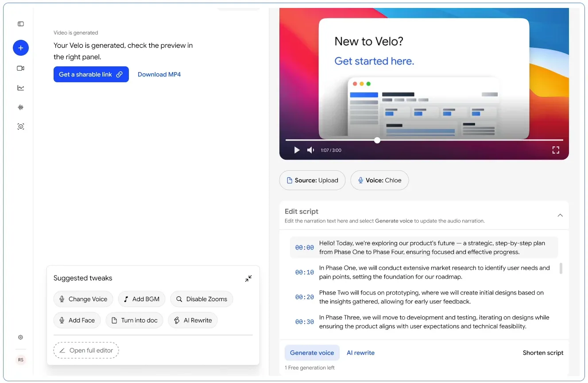Viewport: 588px width, 383px height.
Task: Edit the script line starting "In Phase Three"
Action: point(434,322)
